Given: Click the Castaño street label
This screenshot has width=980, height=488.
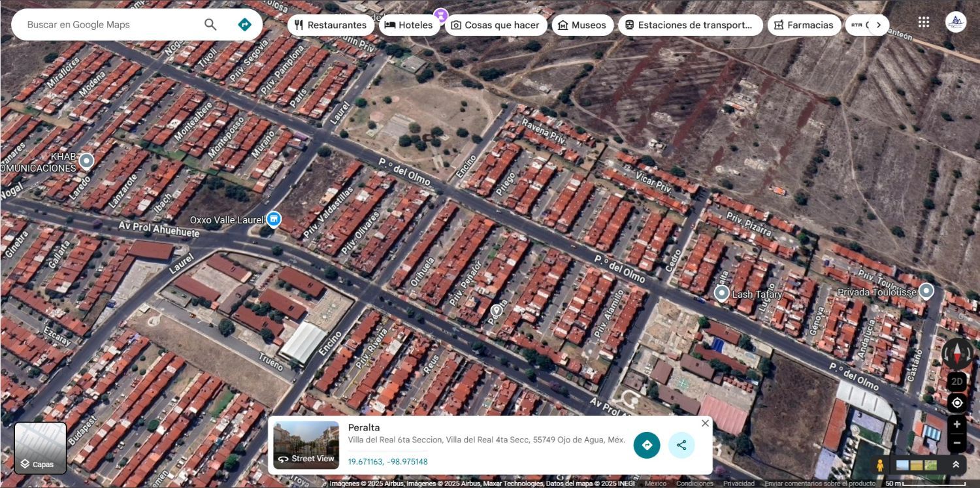Looking at the screenshot, I should (915, 366).
